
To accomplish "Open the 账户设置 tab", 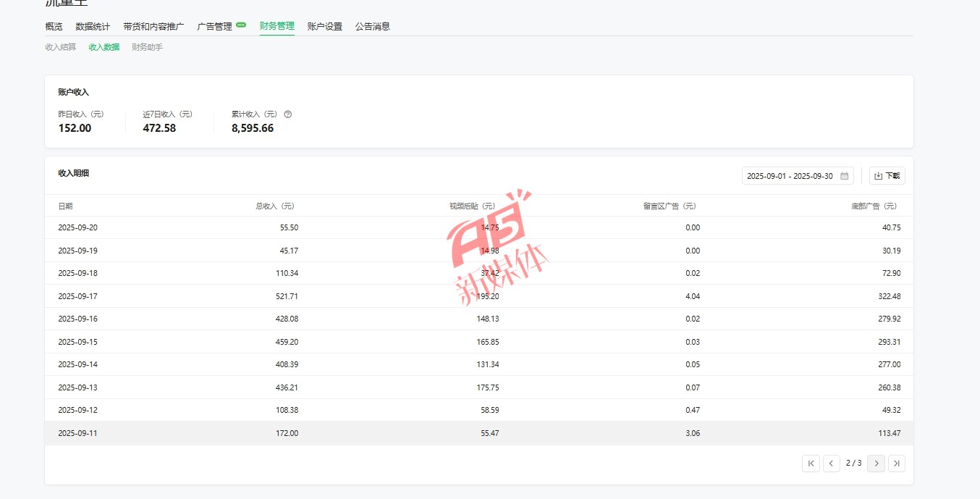I will coord(324,27).
